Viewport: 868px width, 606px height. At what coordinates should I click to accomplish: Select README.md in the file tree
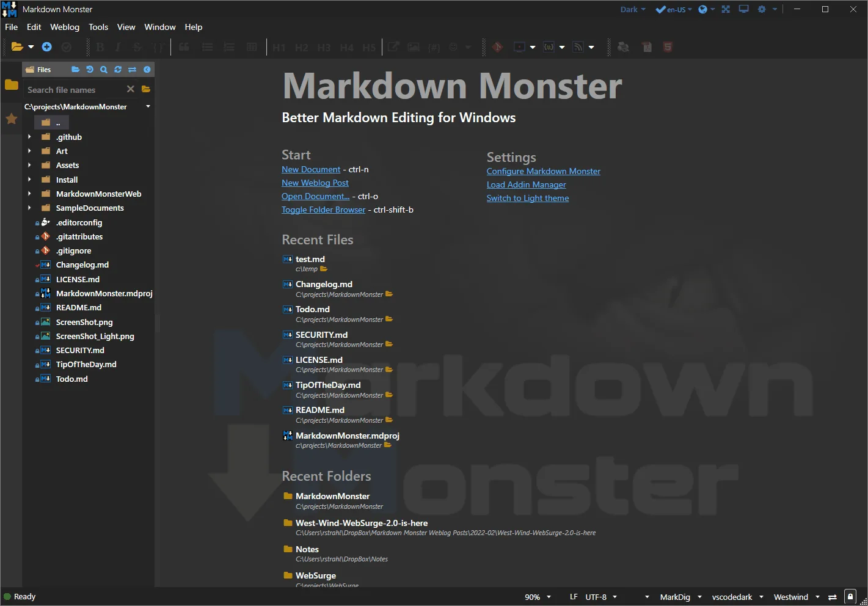79,307
